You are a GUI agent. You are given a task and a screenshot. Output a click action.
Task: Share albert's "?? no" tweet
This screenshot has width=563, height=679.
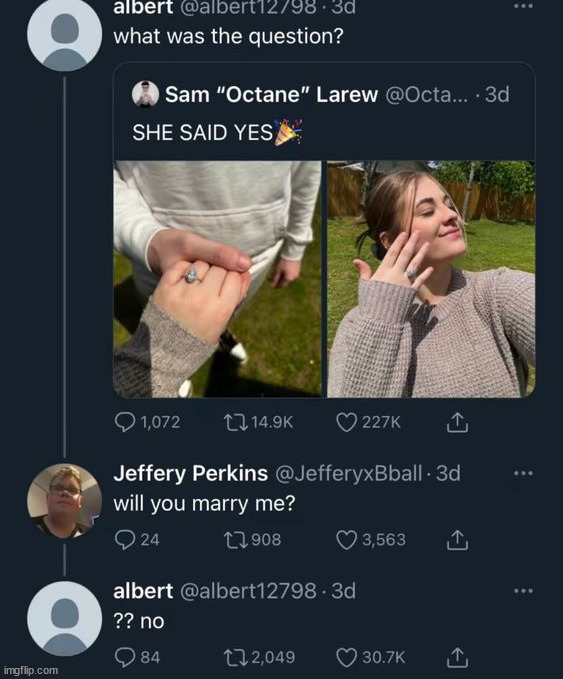pyautogui.click(x=457, y=657)
